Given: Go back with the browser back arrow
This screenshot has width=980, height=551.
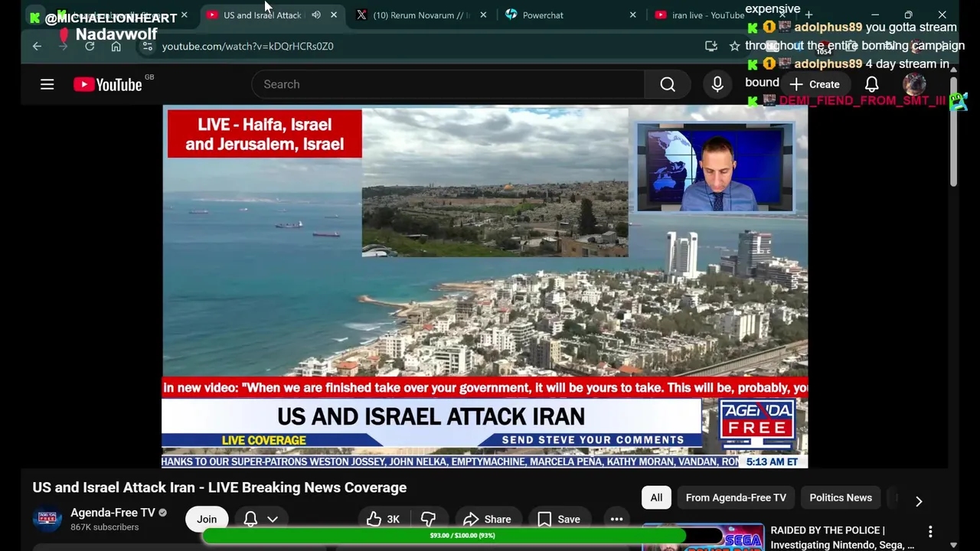Looking at the screenshot, I should point(37,46).
